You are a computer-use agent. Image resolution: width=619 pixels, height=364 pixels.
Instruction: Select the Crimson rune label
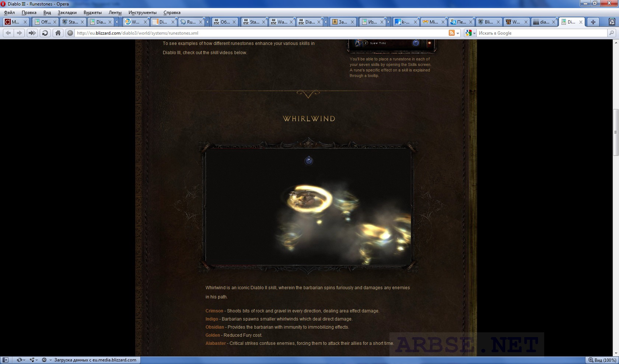(x=214, y=311)
